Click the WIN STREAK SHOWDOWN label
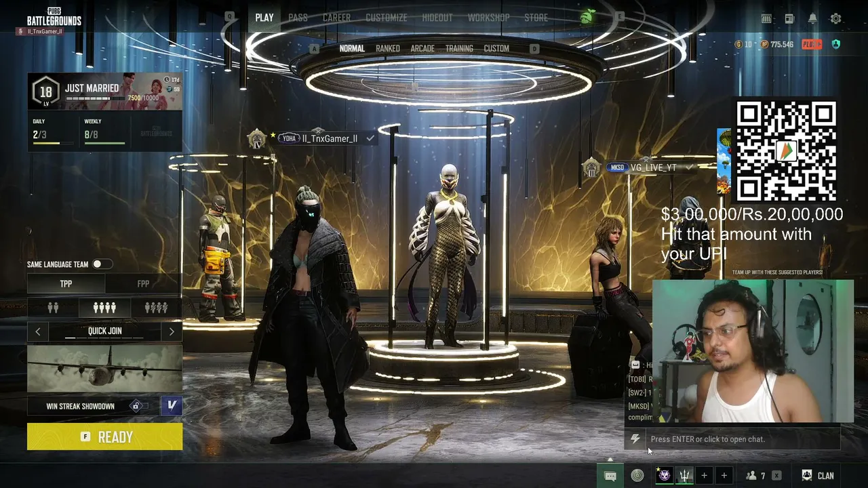 pyautogui.click(x=80, y=406)
